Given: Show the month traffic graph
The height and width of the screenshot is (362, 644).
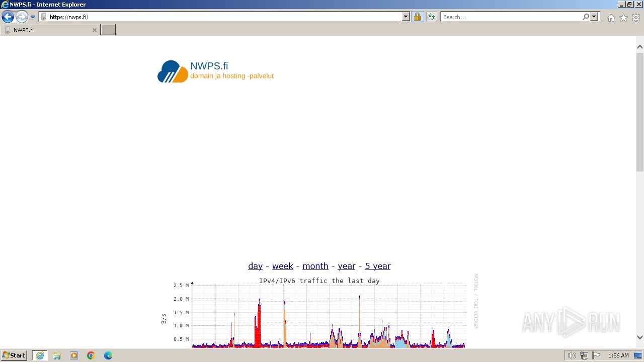Looking at the screenshot, I should point(315,266).
